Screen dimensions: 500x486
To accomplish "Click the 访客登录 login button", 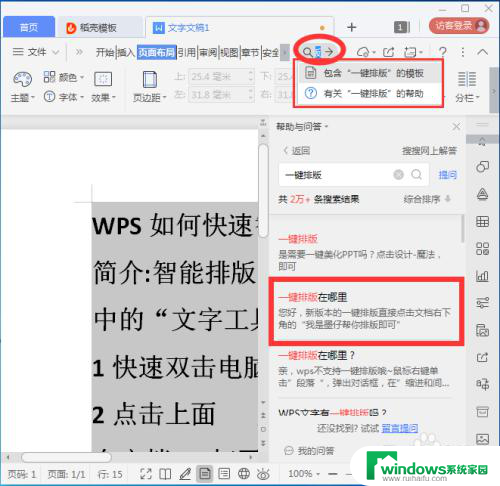I will pyautogui.click(x=459, y=26).
